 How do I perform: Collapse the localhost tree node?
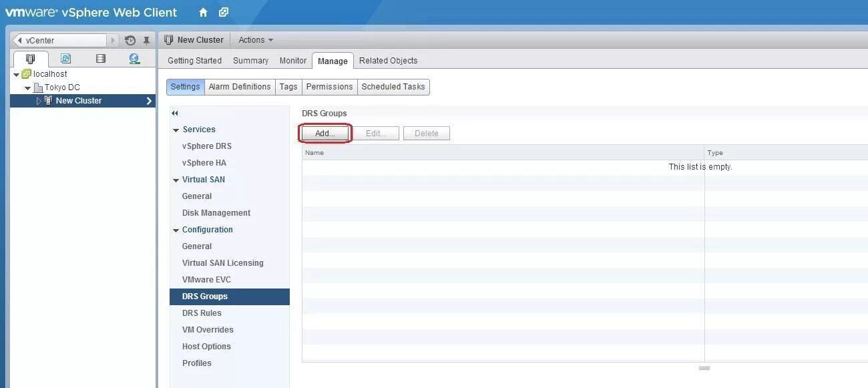[x=16, y=75]
